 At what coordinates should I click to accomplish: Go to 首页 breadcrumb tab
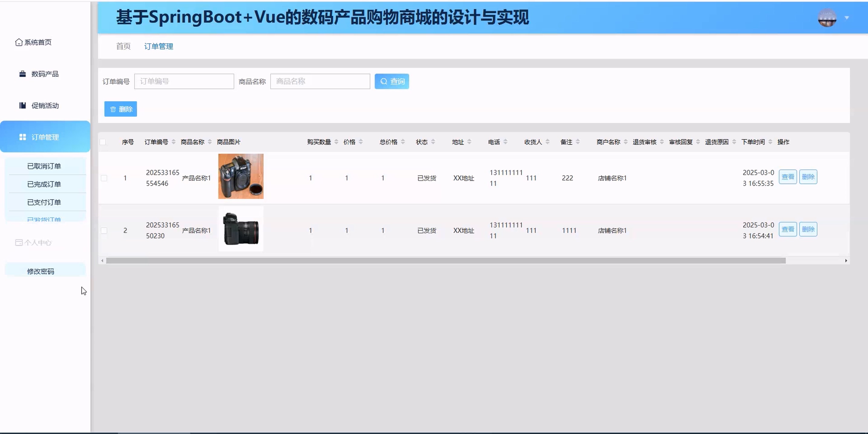[x=123, y=46]
